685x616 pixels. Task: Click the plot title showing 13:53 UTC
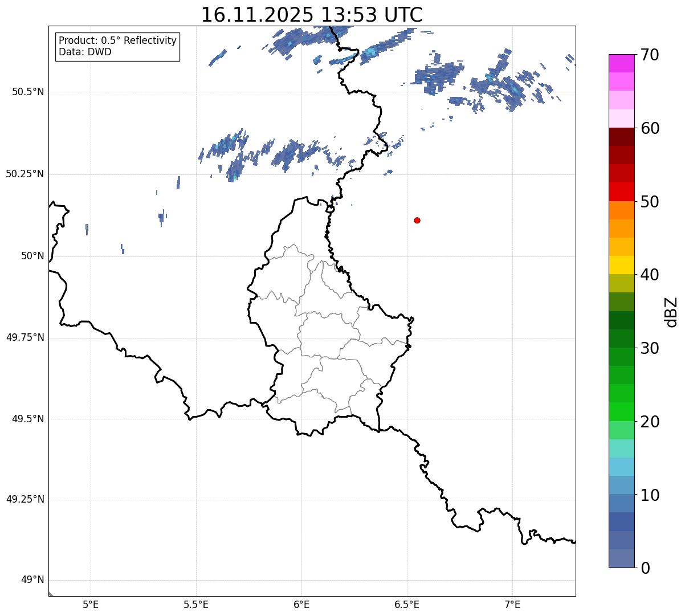(312, 15)
